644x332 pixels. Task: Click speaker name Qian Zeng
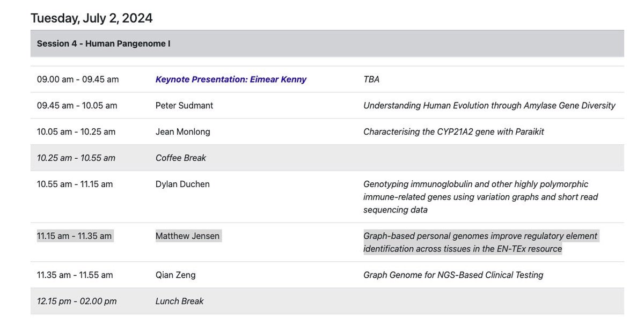click(175, 275)
